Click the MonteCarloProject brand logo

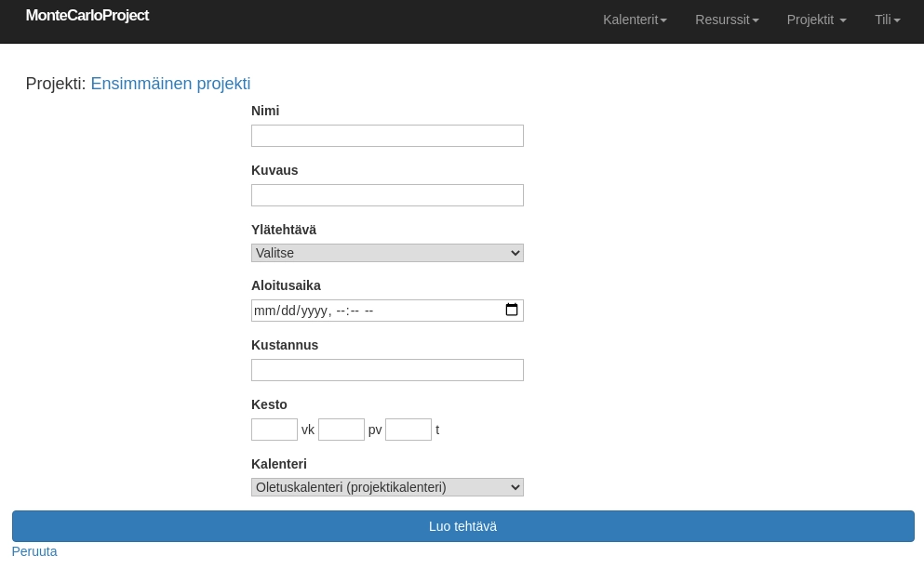point(87,16)
